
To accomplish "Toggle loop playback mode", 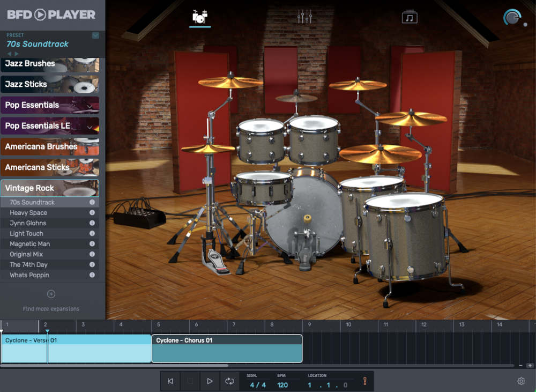I will 229,381.
